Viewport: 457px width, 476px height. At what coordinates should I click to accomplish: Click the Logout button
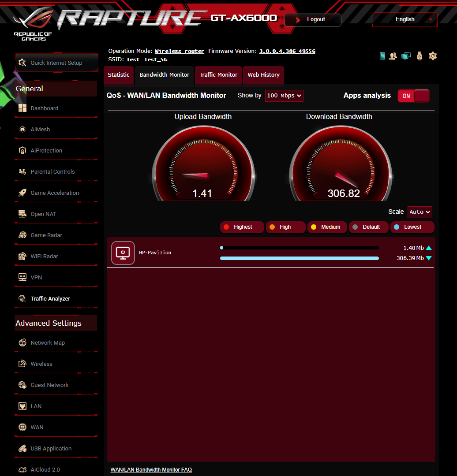(313, 19)
